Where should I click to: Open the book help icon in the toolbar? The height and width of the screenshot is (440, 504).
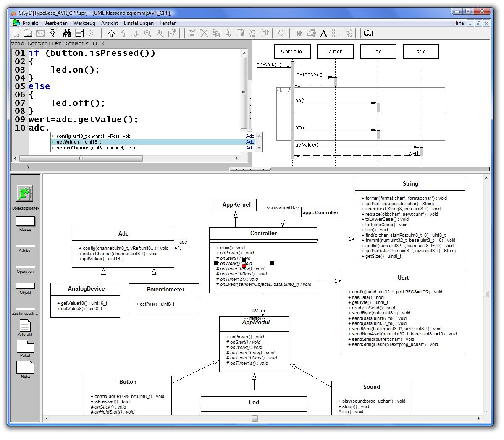coord(368,33)
